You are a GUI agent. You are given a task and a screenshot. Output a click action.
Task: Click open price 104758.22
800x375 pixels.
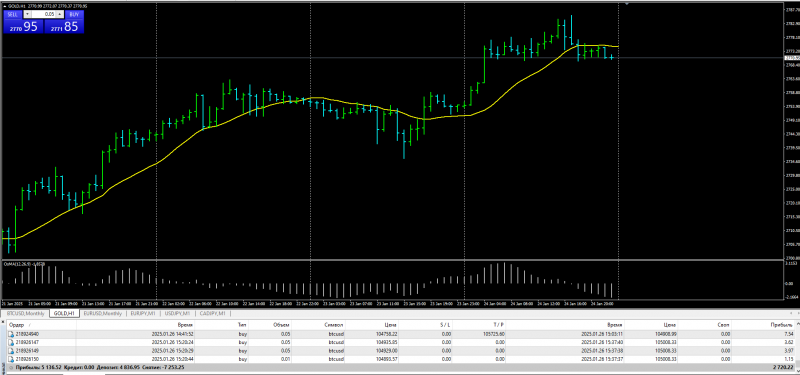(386, 334)
